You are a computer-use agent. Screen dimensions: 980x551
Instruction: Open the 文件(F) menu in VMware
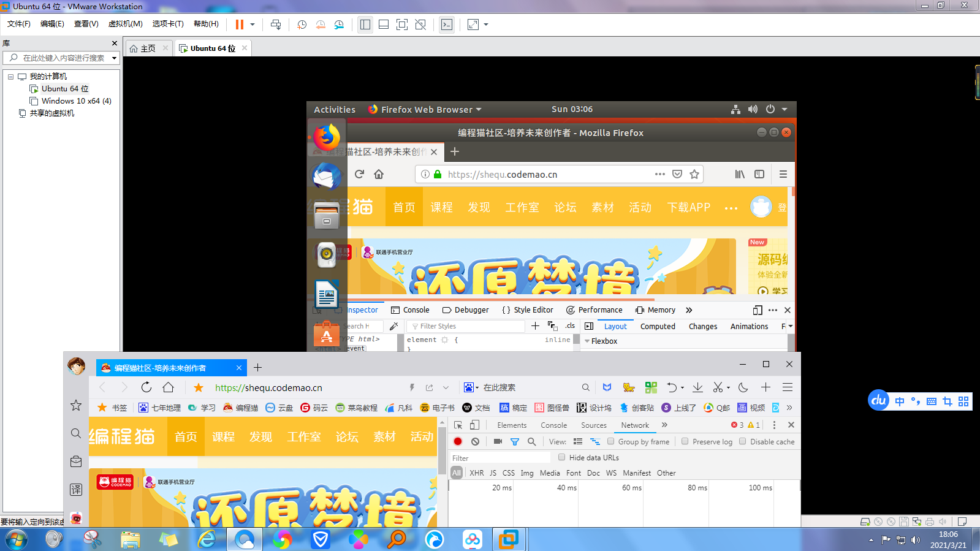tap(19, 24)
